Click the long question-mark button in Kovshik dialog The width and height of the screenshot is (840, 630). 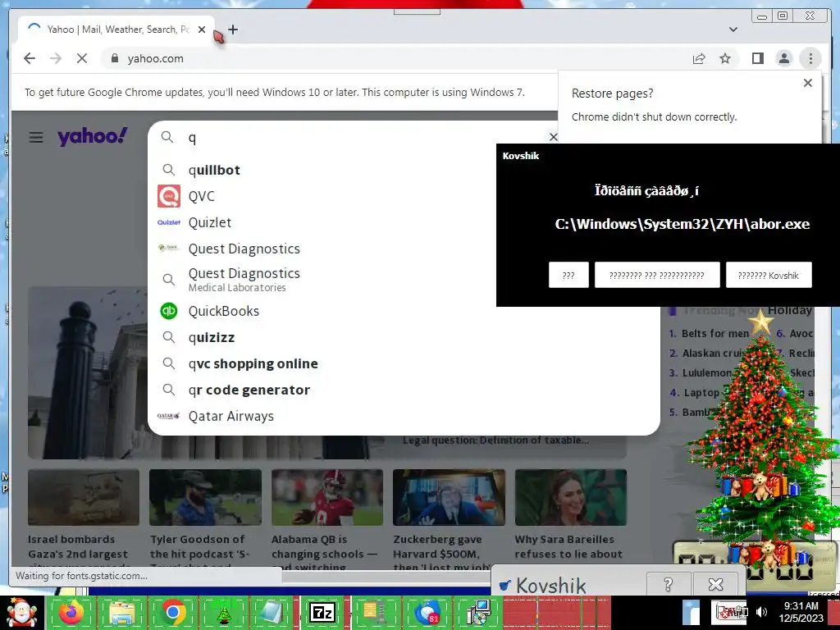pyautogui.click(x=657, y=275)
